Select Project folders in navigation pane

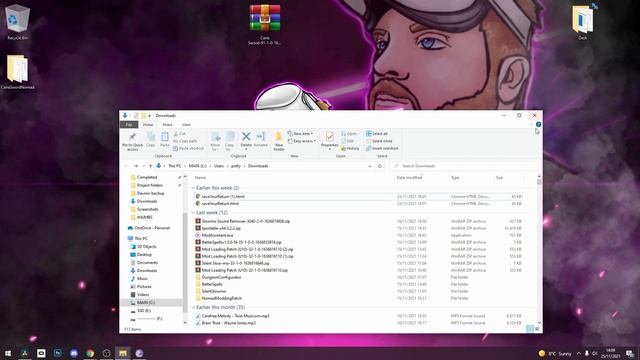149,185
